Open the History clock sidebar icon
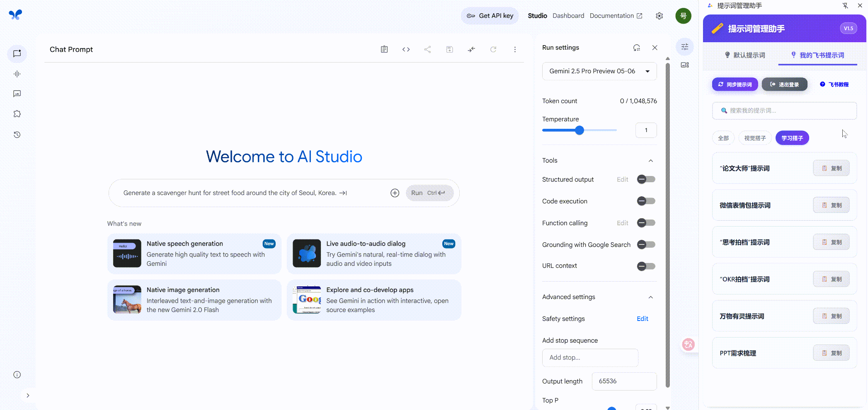Image resolution: width=868 pixels, height=410 pixels. pos(17,135)
